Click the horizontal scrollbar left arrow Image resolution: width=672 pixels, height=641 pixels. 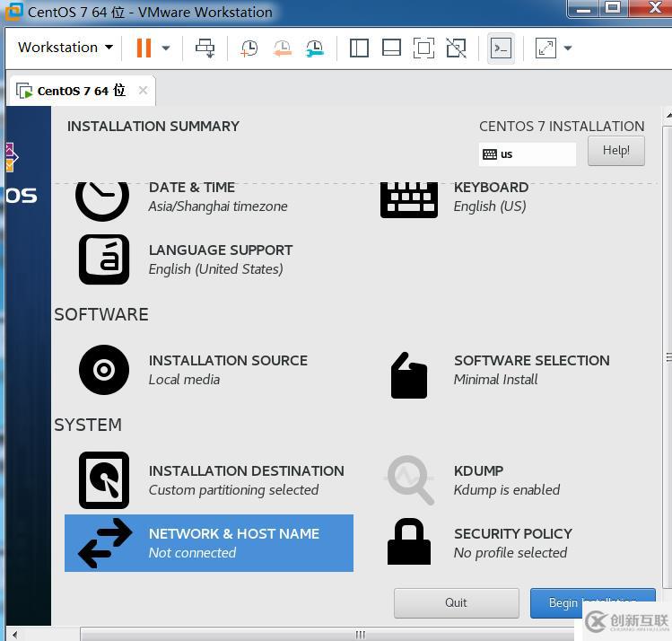(15, 635)
